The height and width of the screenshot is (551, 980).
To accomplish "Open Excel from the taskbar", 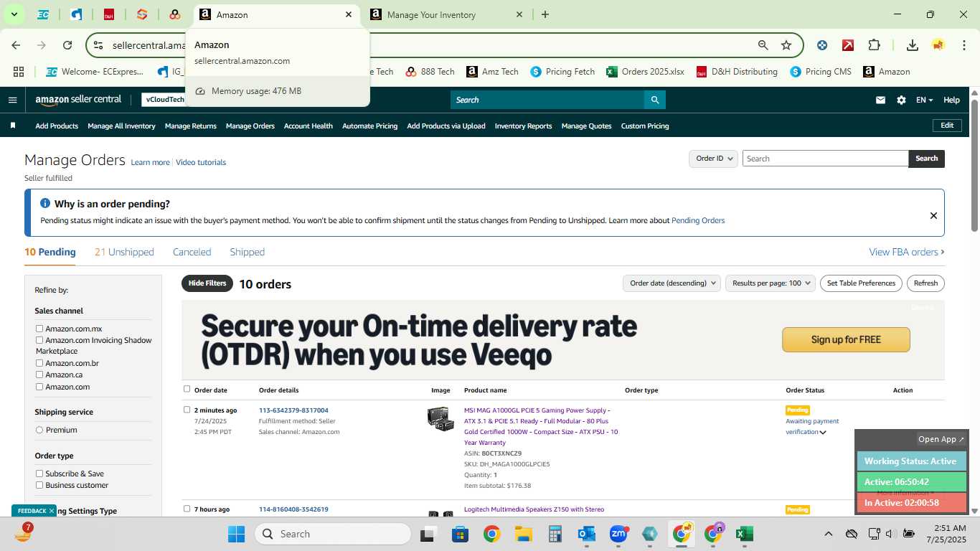I will point(745,534).
